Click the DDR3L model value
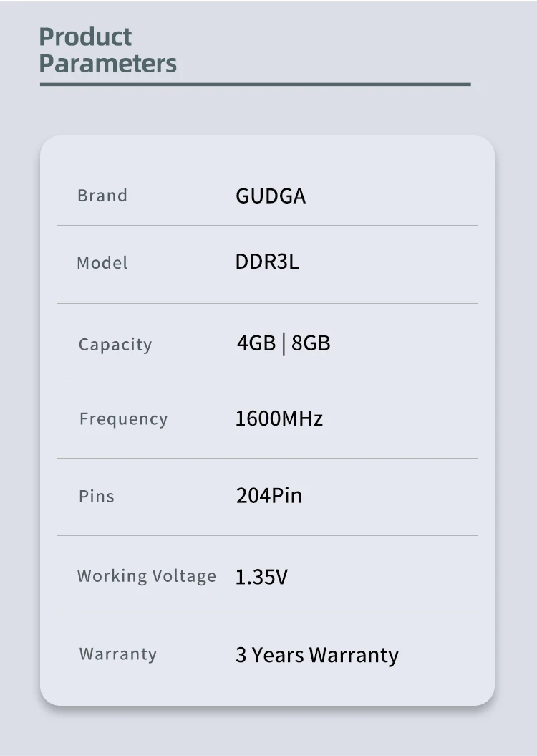 267,262
